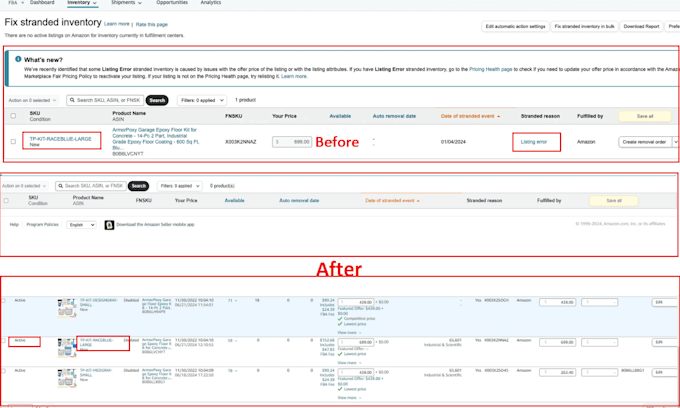Focus the Search SKU field in 0 product(s) table

tap(91, 186)
